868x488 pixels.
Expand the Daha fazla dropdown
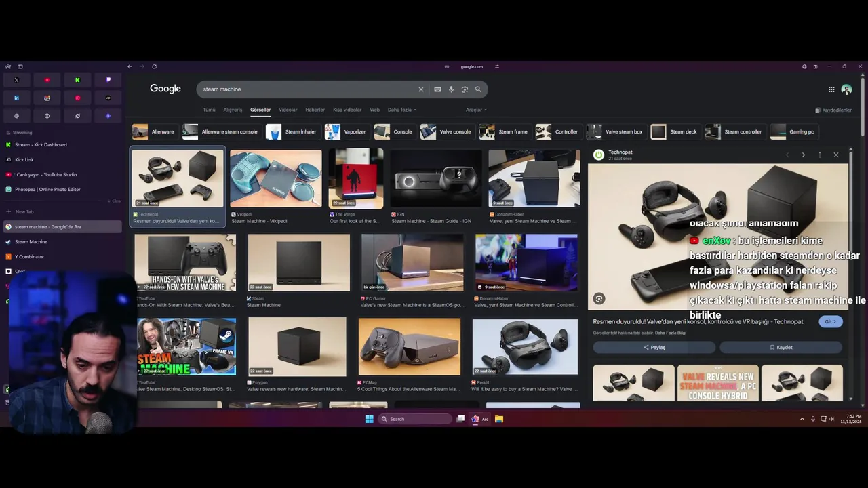pos(402,110)
